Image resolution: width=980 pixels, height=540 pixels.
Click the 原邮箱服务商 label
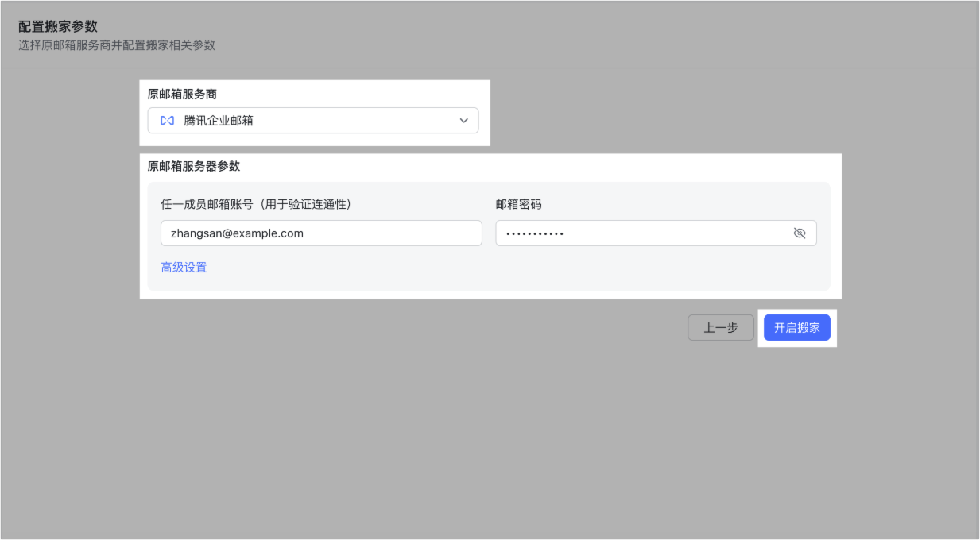[x=182, y=94]
